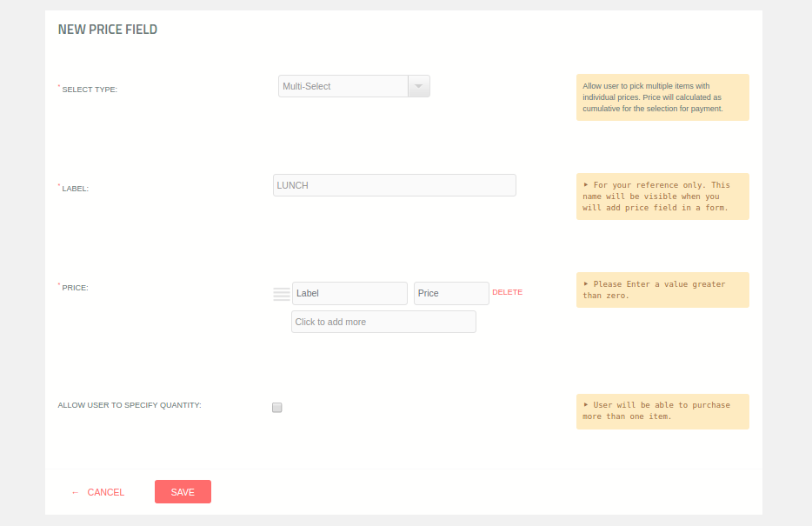
Task: Open the Select Type dropdown arrow
Action: pos(418,85)
